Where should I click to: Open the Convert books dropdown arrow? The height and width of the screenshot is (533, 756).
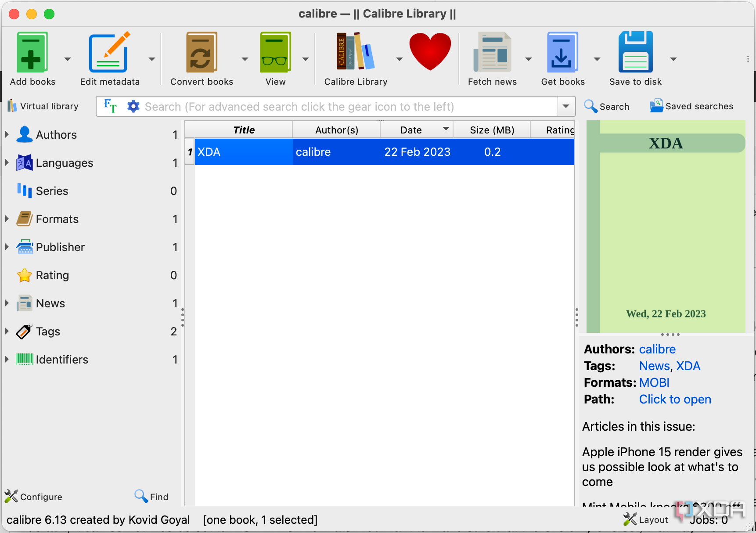[x=245, y=59]
